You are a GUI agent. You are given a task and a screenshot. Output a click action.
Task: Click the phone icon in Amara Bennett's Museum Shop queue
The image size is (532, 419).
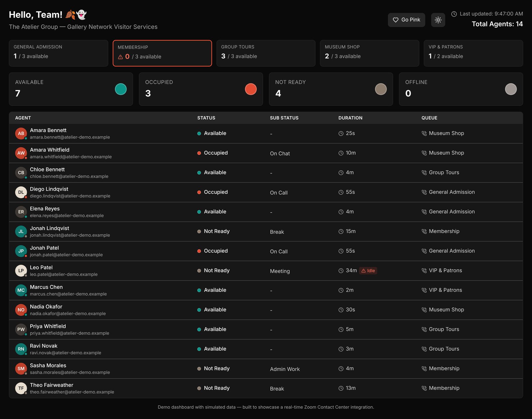[x=424, y=133]
